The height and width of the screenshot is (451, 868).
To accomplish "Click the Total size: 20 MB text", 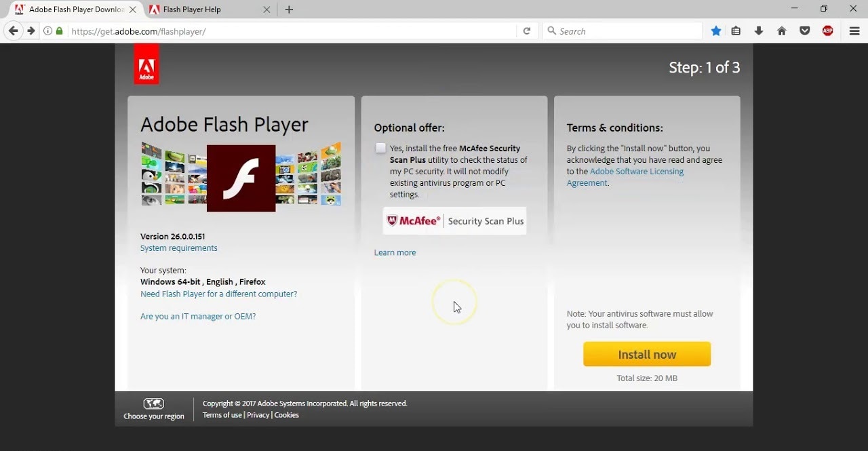I will coord(647,378).
